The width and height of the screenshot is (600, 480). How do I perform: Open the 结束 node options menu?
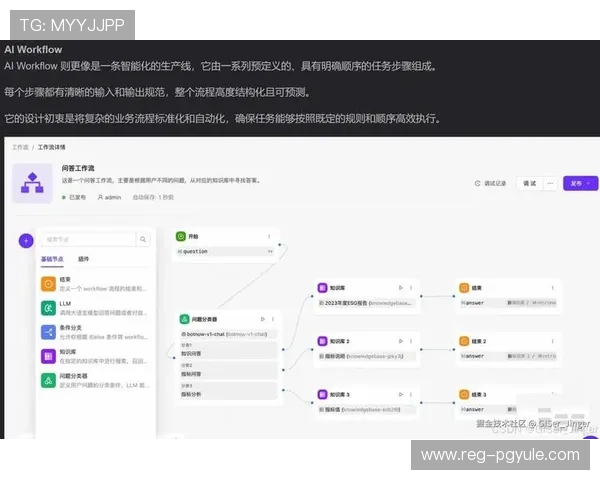point(553,287)
